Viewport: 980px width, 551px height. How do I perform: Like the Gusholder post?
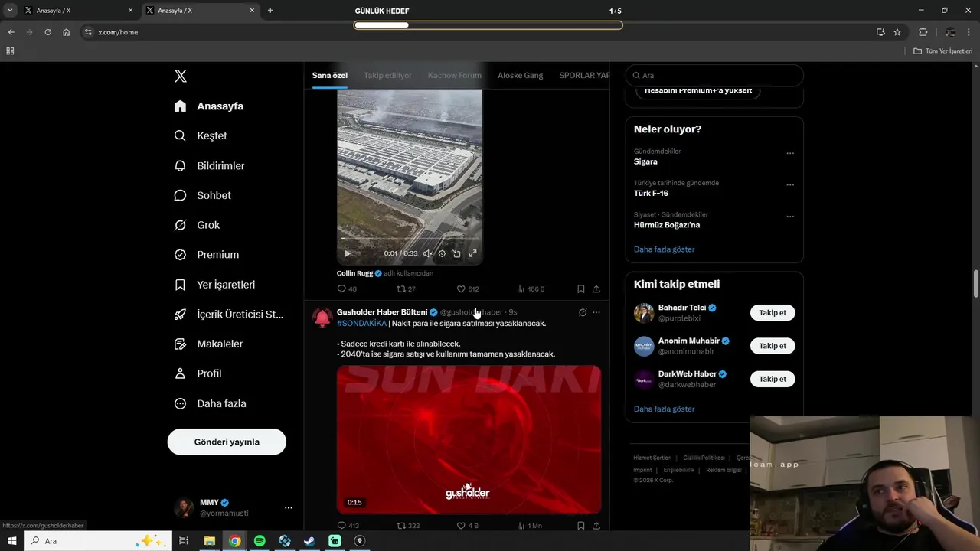pos(468,526)
